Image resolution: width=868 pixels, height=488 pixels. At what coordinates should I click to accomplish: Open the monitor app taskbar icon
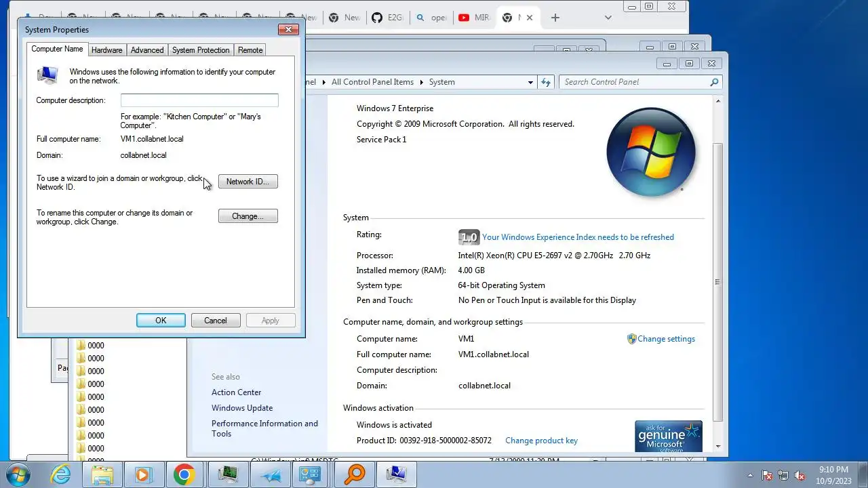click(229, 474)
